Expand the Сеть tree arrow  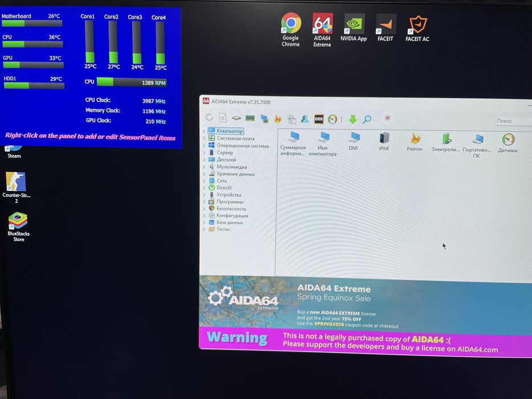tap(204, 181)
